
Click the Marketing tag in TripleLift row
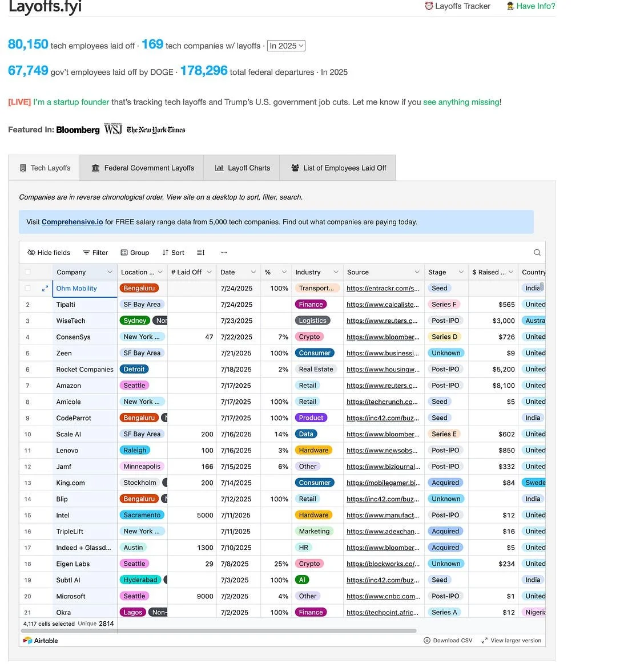(x=314, y=532)
